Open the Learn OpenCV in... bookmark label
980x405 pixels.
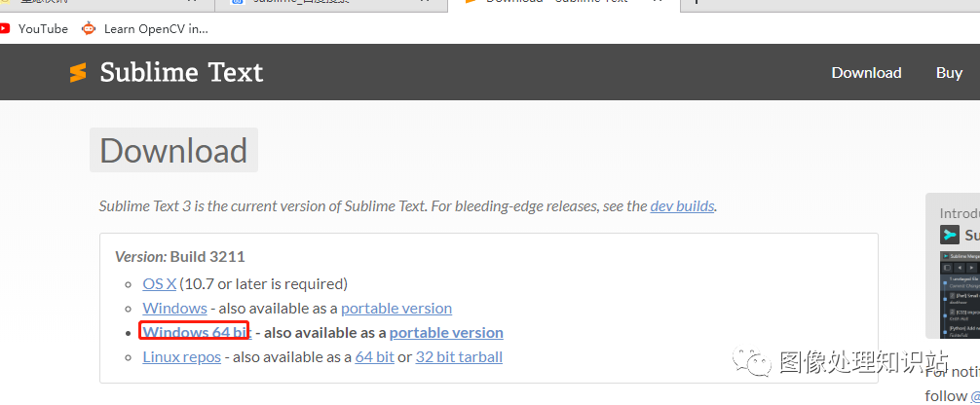click(x=156, y=29)
